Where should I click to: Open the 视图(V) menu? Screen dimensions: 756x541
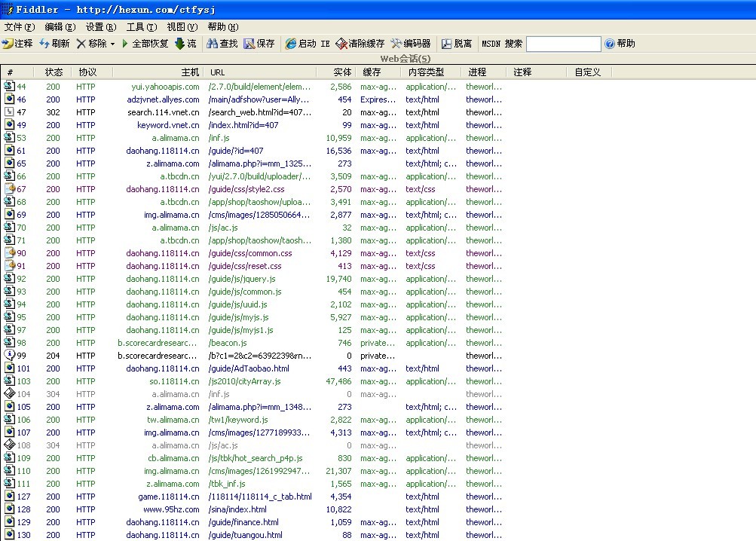tap(182, 27)
